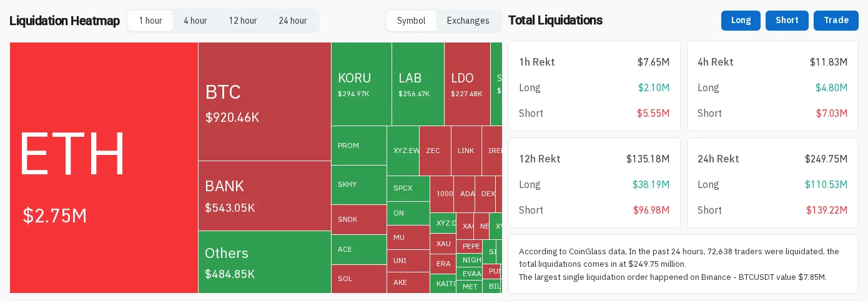This screenshot has height=303, width=868.
Task: Toggle heatmap view to Exchanges
Action: tap(468, 21)
